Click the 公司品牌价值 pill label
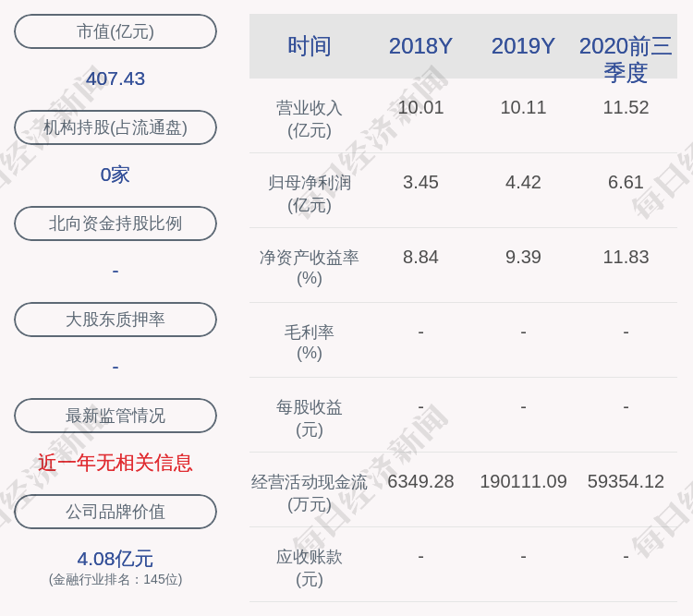Image resolution: width=693 pixels, height=616 pixels. [x=115, y=512]
